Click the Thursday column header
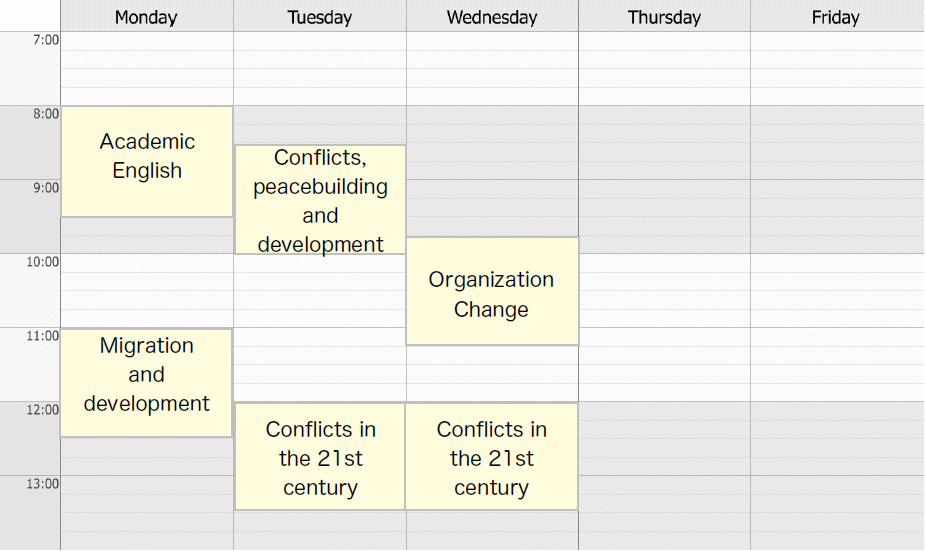926x551 pixels. click(664, 17)
